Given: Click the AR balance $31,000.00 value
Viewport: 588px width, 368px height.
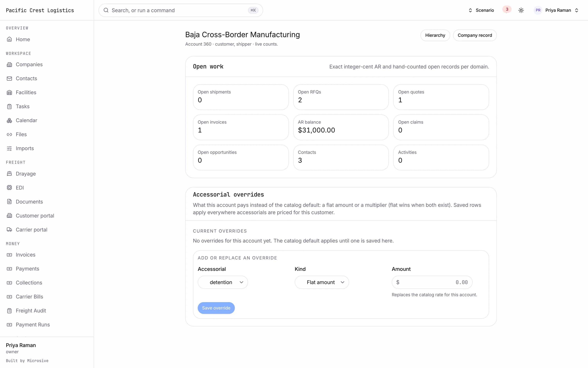Looking at the screenshot, I should tap(316, 130).
